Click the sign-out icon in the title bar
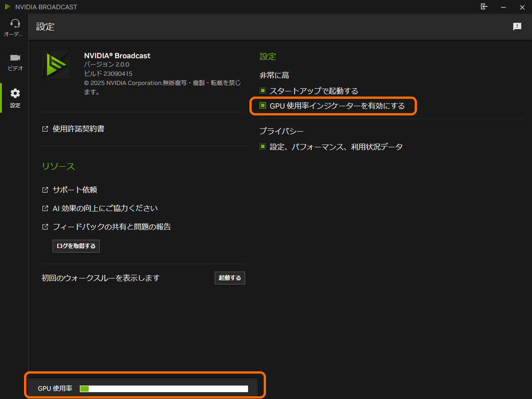532x399 pixels. 484,7
